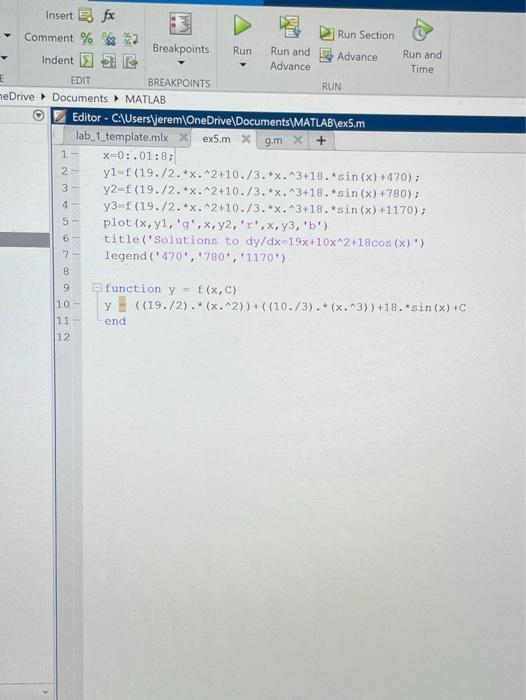This screenshot has height=700, width=526.
Task: Click the 'function y = f(x,C)' line
Action: click(170, 289)
